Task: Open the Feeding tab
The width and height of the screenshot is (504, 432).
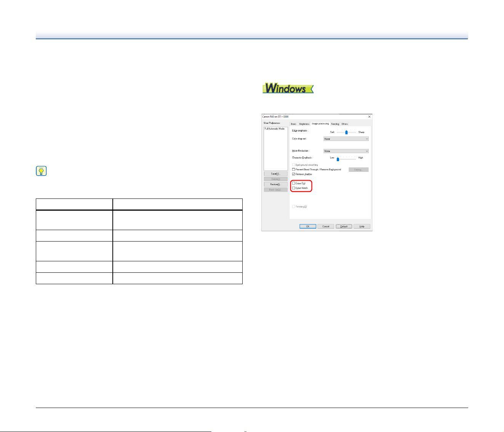Action: (x=335, y=124)
